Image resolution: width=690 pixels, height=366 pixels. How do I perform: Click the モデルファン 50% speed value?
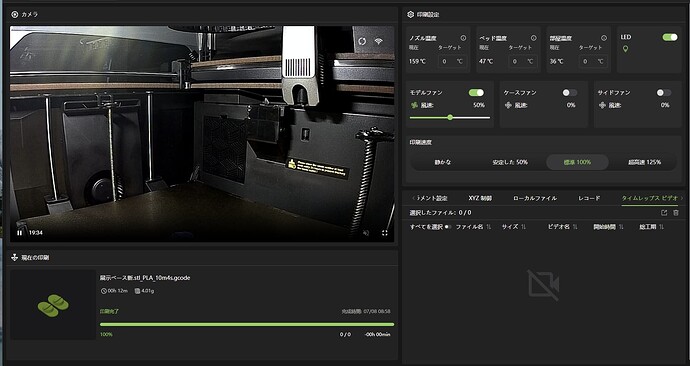click(479, 105)
